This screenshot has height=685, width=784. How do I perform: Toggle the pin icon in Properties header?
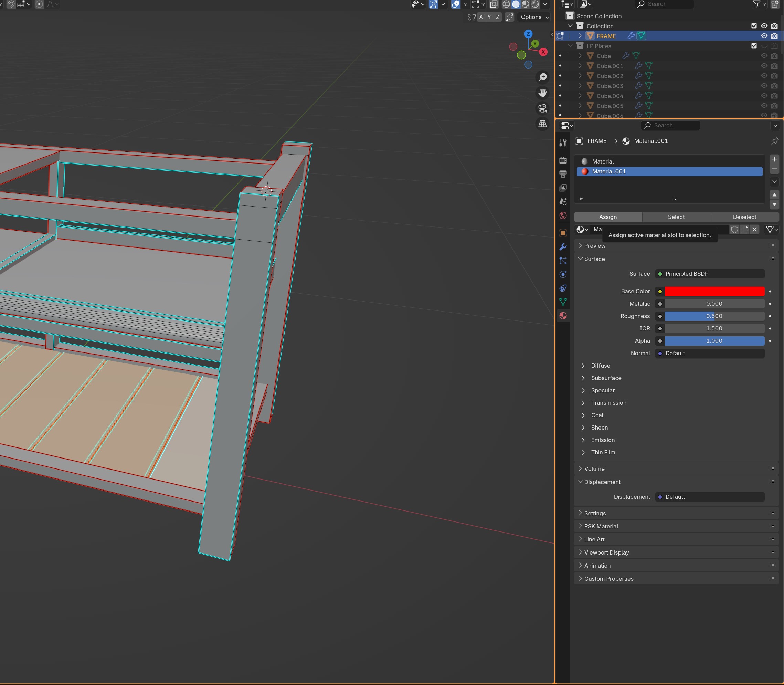[x=775, y=141]
